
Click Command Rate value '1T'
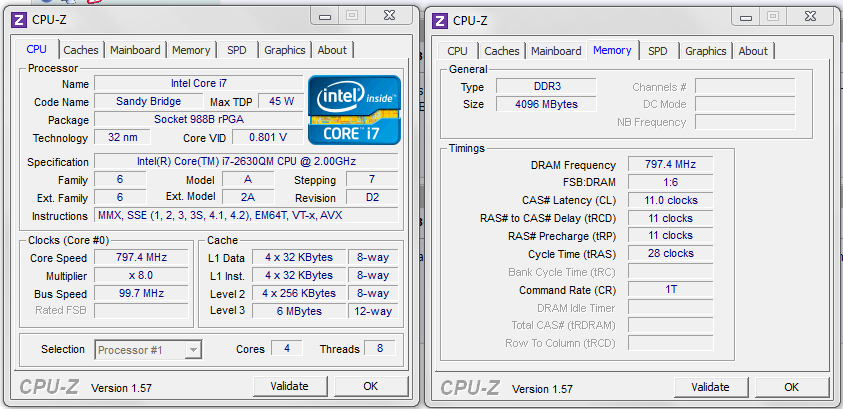click(x=670, y=290)
